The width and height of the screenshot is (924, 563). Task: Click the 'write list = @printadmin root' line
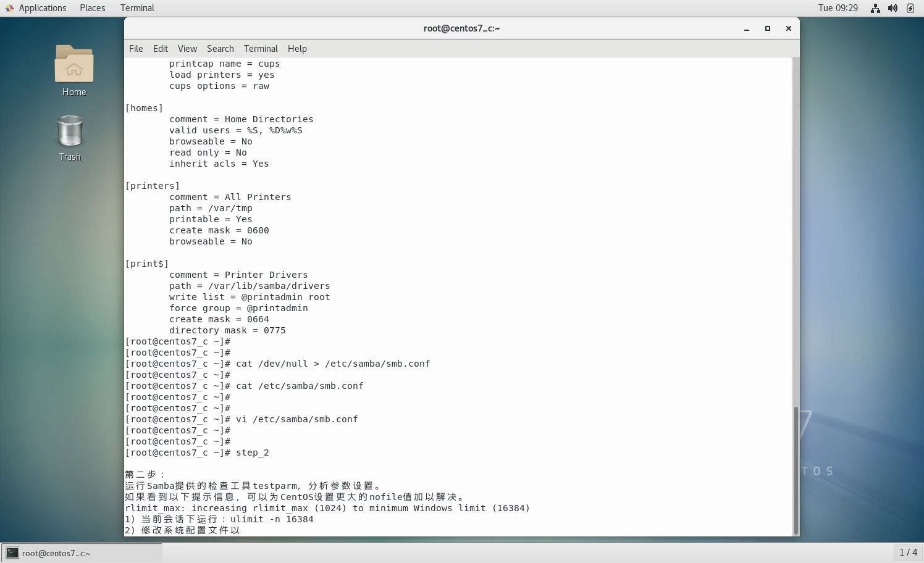(x=250, y=297)
